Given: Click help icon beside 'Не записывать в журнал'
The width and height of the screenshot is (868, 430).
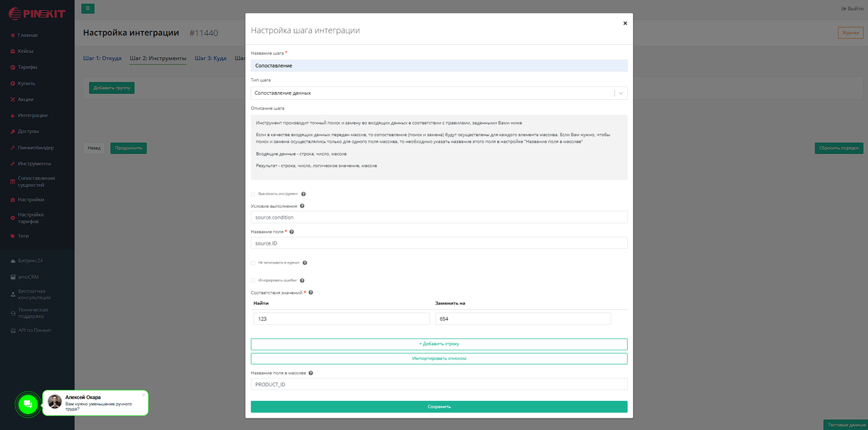Looking at the screenshot, I should coord(305,263).
